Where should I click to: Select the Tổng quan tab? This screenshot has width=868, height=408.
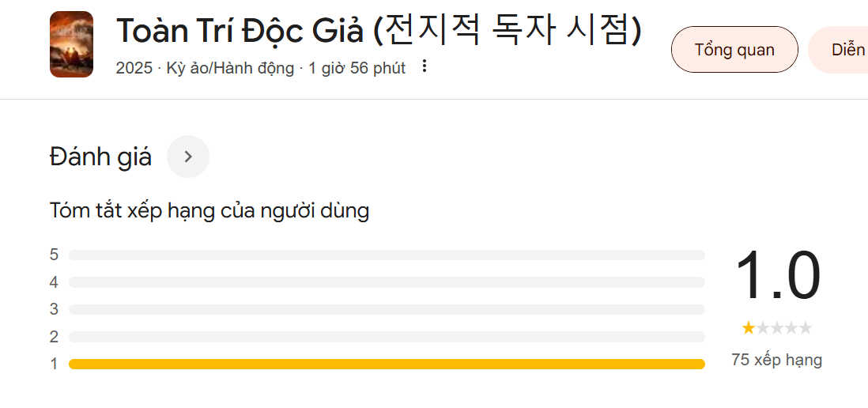(x=734, y=50)
